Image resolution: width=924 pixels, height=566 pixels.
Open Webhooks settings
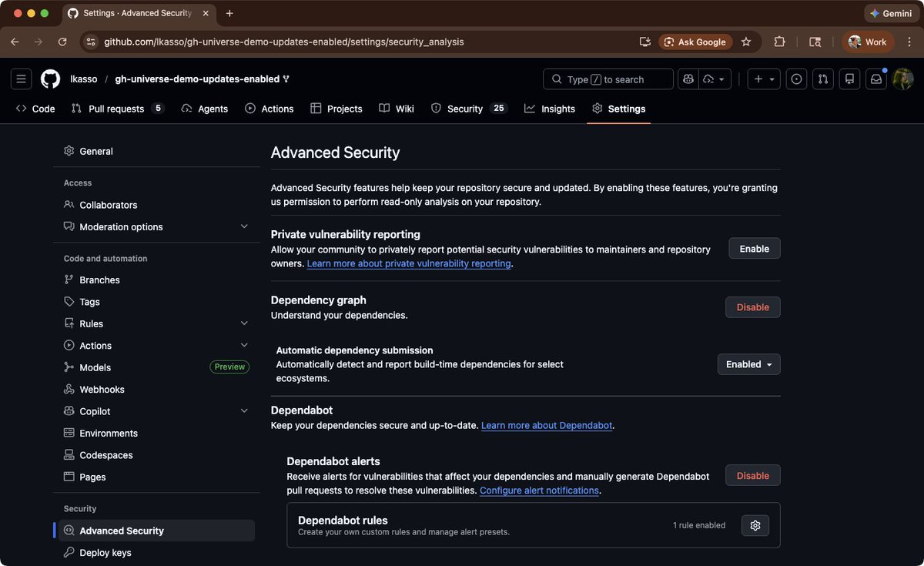[156, 390]
